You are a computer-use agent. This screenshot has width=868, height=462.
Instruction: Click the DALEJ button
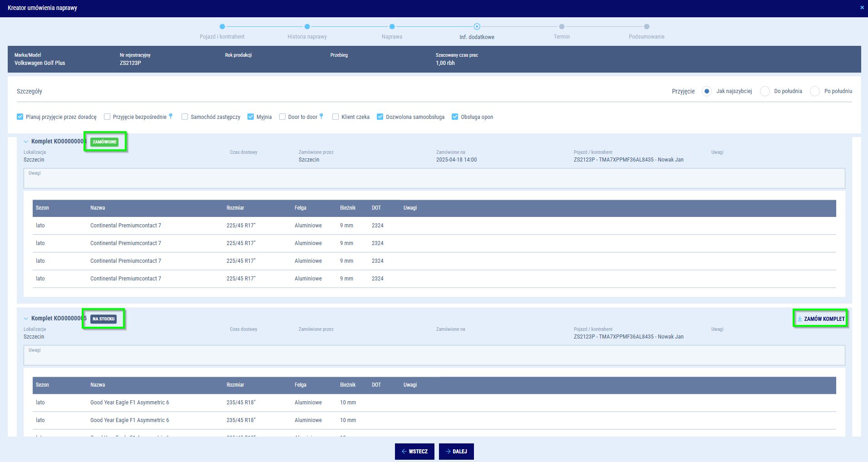[456, 452]
